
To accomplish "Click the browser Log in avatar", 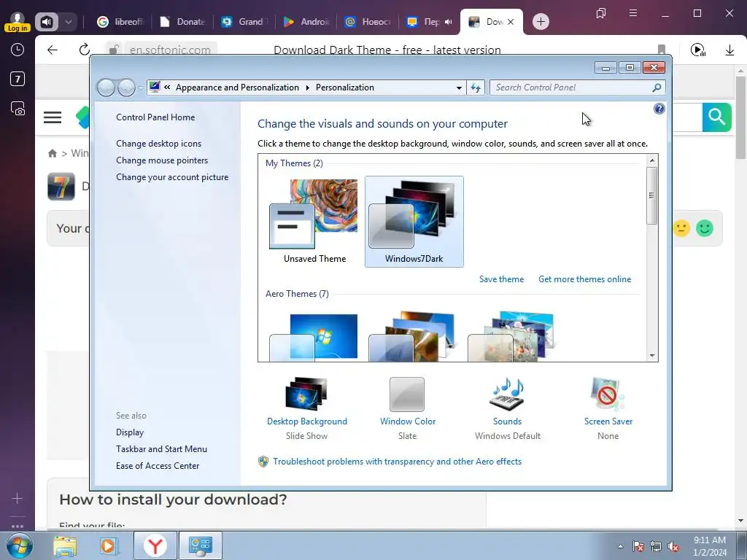I will point(18,22).
